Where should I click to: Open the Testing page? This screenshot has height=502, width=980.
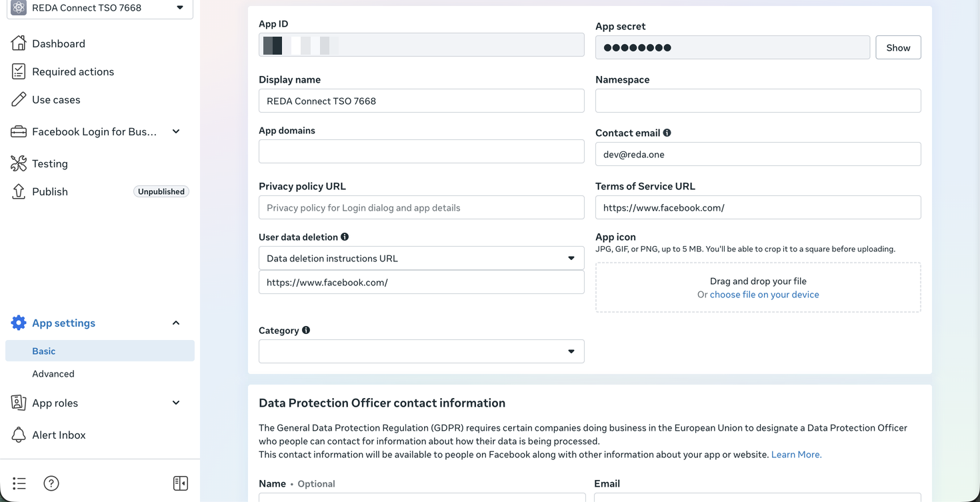(x=50, y=163)
